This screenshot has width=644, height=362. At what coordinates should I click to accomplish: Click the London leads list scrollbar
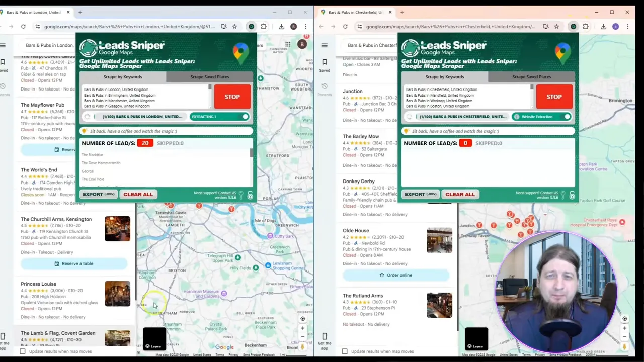click(252, 153)
